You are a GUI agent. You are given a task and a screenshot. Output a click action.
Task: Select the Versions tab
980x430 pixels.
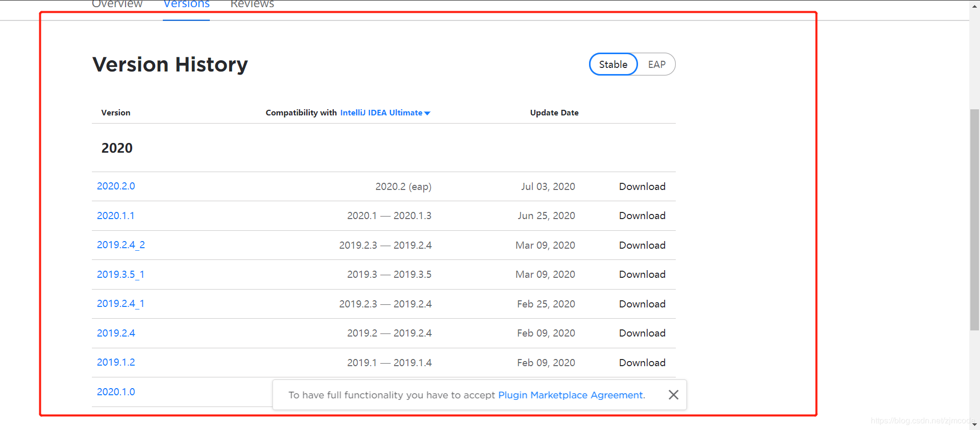coord(186,5)
